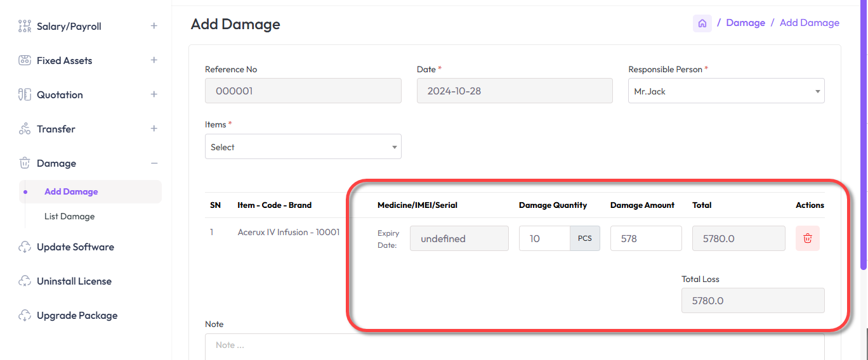Viewport: 868px width, 360px height.
Task: Click the Fixed Assets sidebar icon
Action: point(25,61)
